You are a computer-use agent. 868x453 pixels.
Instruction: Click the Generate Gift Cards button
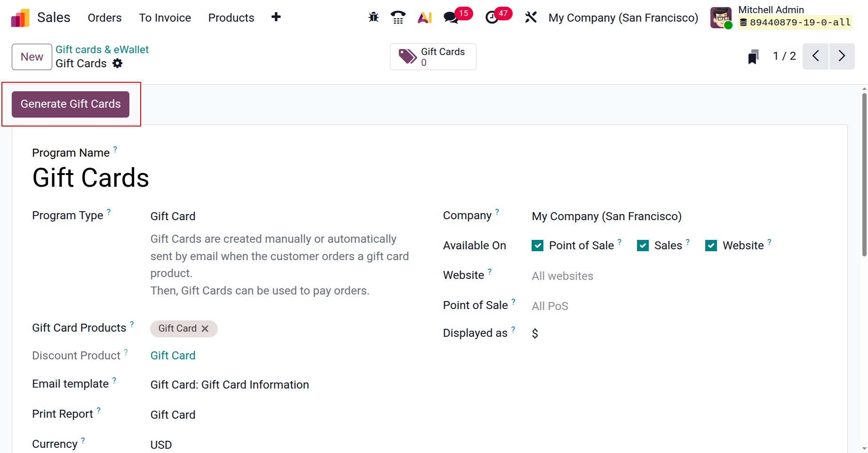pos(71,104)
